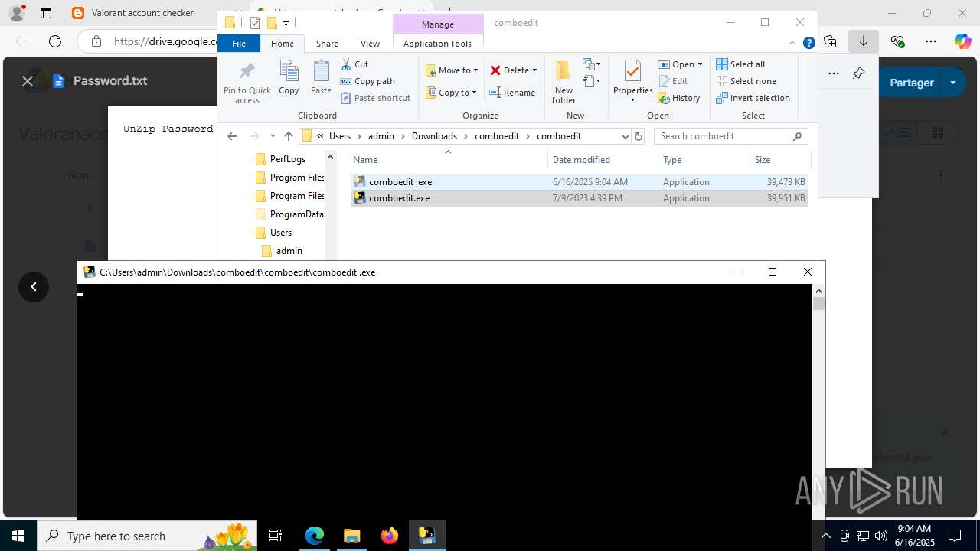Click Select none in the ribbon

(x=746, y=81)
